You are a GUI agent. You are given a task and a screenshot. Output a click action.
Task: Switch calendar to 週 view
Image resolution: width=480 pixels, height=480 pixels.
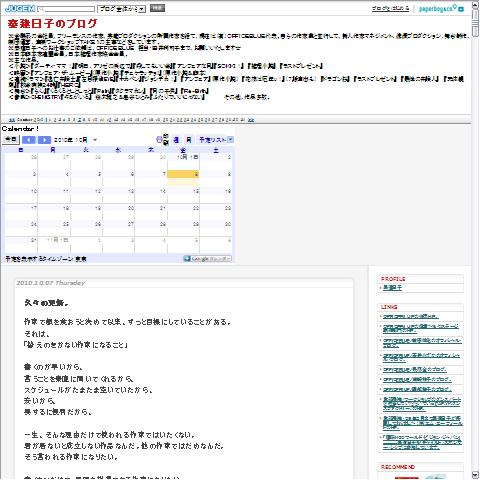click(x=176, y=140)
